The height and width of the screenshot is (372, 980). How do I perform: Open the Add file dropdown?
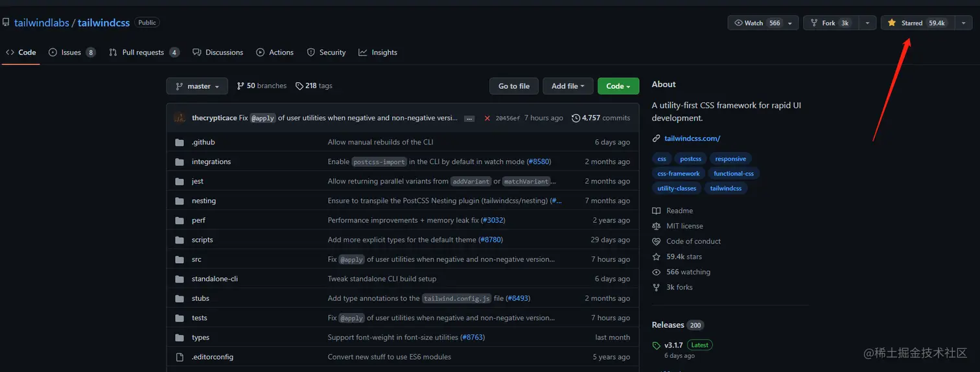pyautogui.click(x=568, y=86)
